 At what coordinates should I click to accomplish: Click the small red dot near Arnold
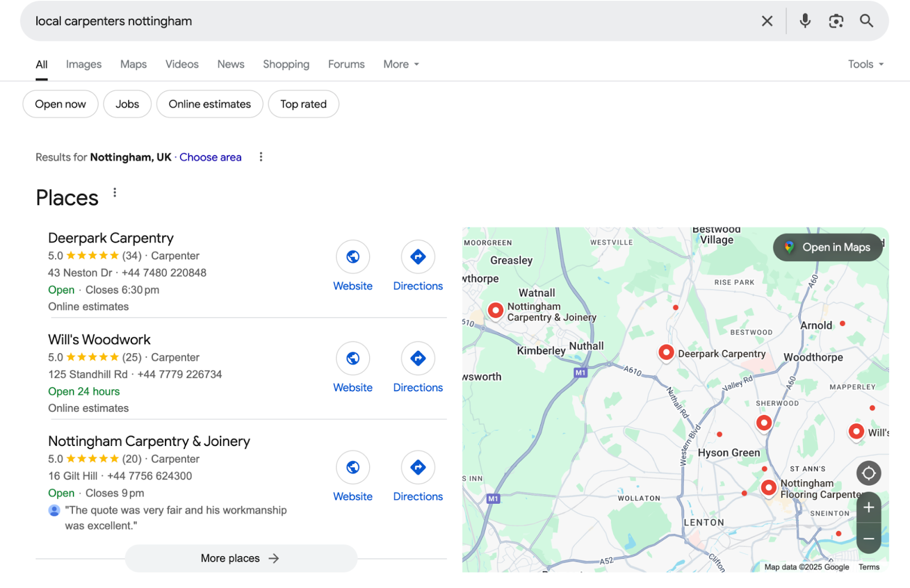coord(842,324)
